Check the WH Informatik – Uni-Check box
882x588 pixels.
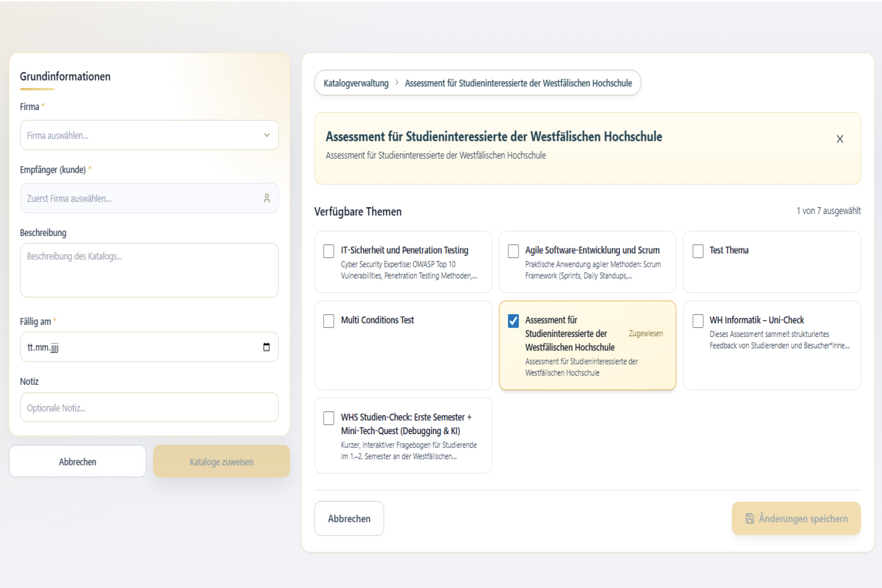[698, 321]
